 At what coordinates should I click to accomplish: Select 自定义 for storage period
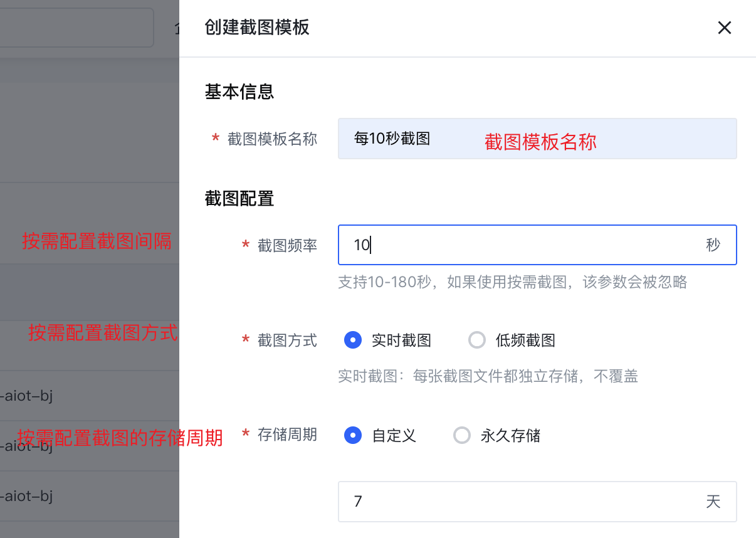pos(354,435)
